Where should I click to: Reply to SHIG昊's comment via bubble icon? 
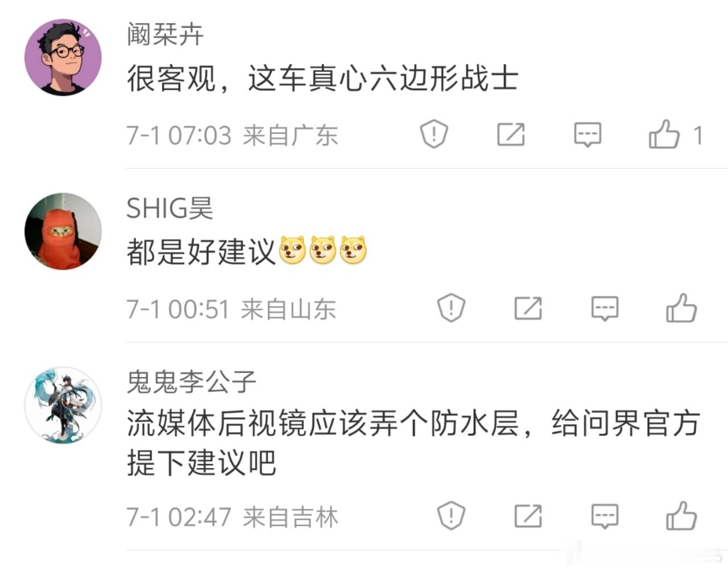tap(605, 309)
